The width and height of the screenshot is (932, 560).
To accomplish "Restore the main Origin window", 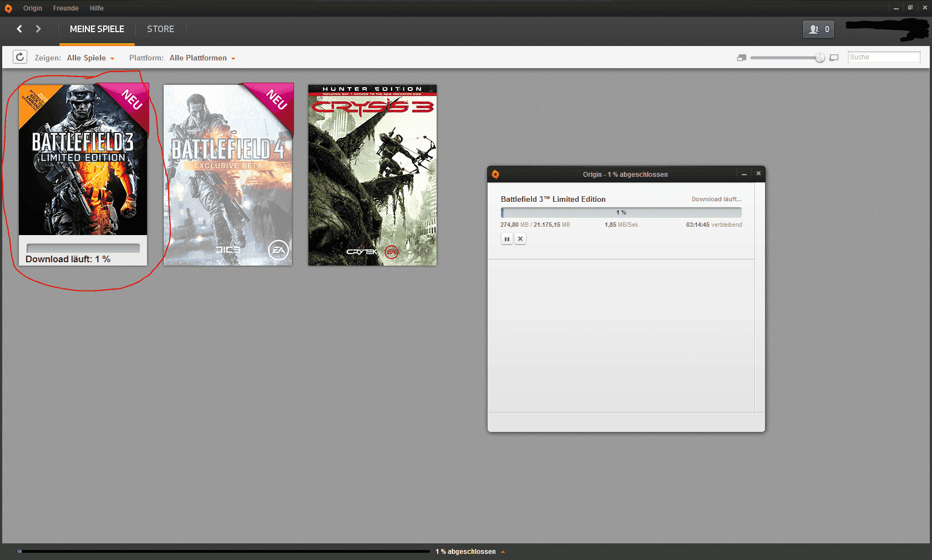I will [910, 8].
